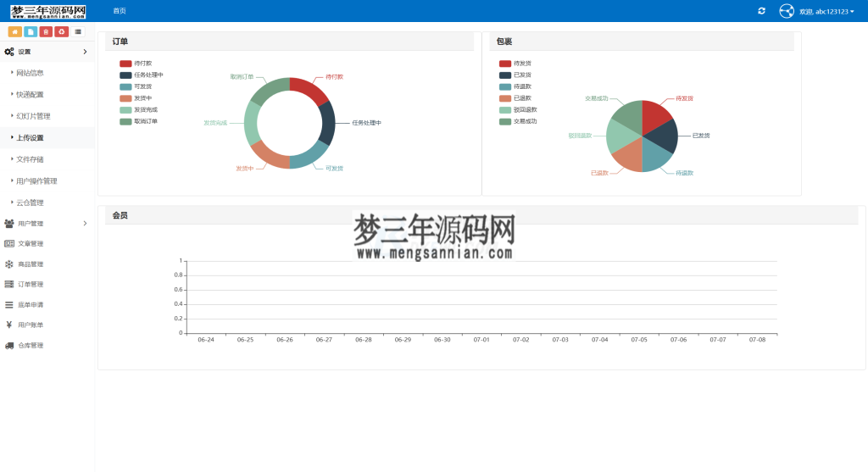868x472 pixels.
Task: Click the 包裹 panel heading
Action: coord(504,42)
